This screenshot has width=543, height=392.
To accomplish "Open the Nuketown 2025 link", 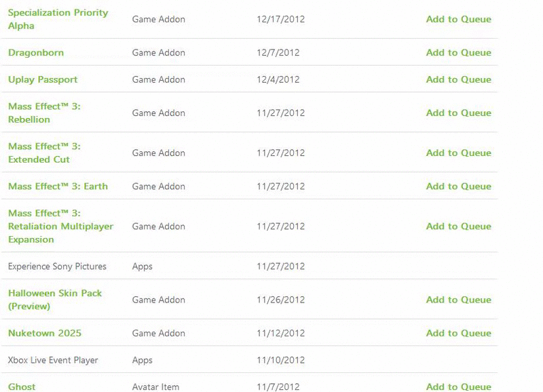I will (45, 333).
